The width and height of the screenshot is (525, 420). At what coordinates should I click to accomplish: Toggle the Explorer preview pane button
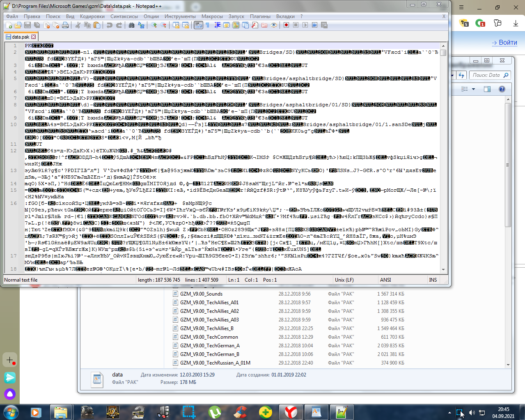click(x=487, y=89)
